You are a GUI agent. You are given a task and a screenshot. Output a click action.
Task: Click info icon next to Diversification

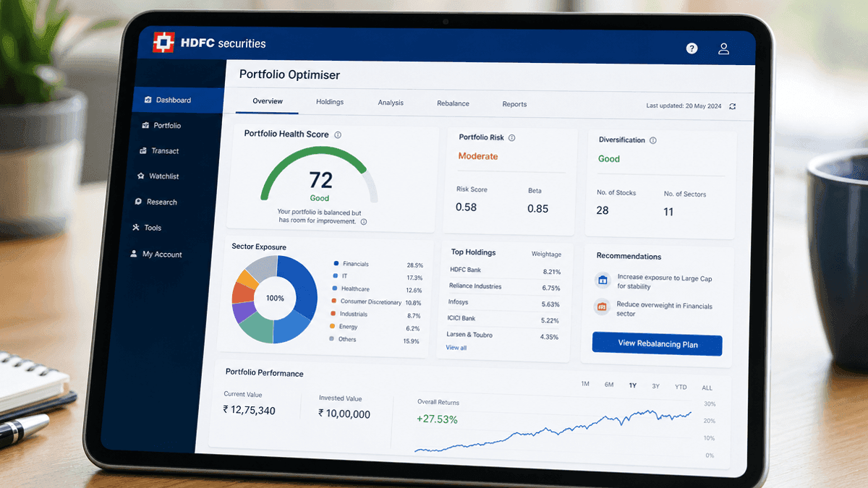pos(652,140)
